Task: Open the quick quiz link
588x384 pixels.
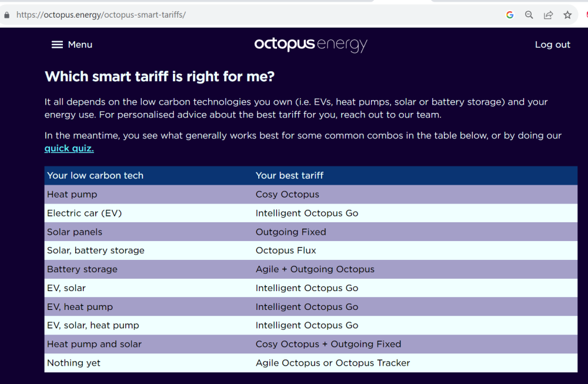Action: [x=69, y=149]
